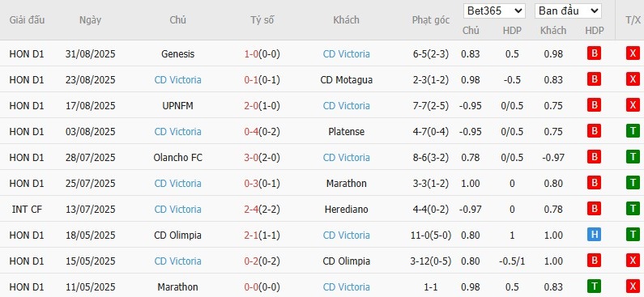Click the T/X column header
Screen dimensions: 644x297
click(x=633, y=20)
